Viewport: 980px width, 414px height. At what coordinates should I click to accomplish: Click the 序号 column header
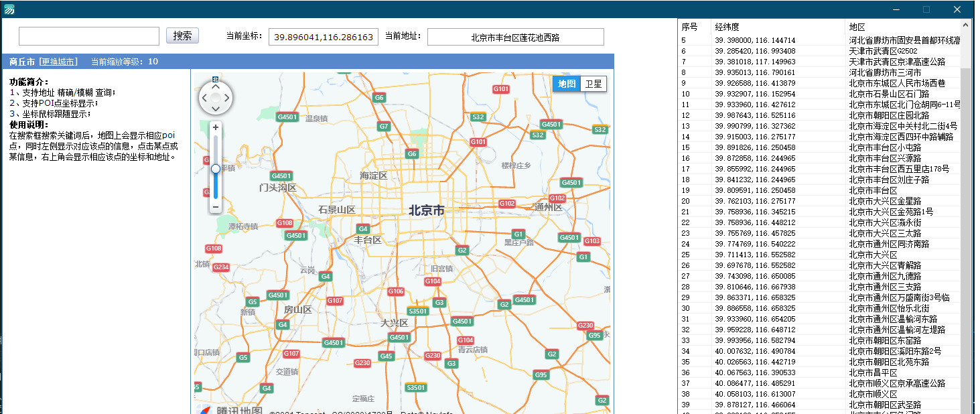(690, 27)
